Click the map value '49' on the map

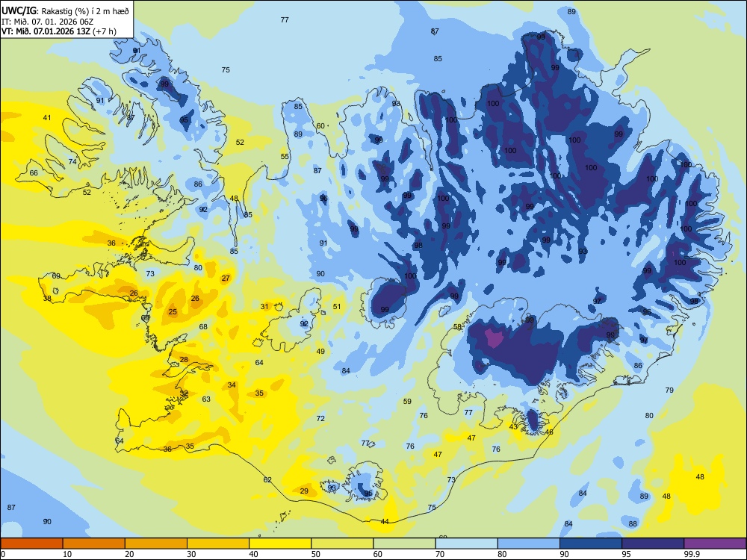tap(320, 352)
